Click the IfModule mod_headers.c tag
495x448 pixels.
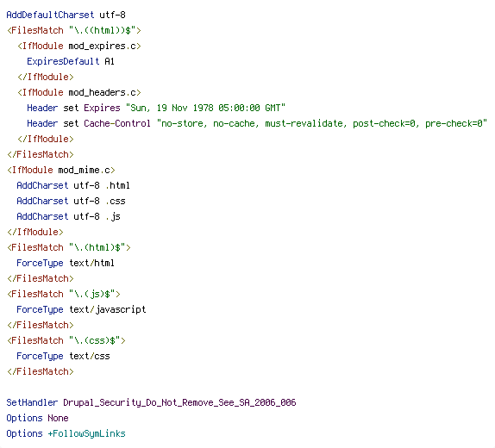[79, 92]
